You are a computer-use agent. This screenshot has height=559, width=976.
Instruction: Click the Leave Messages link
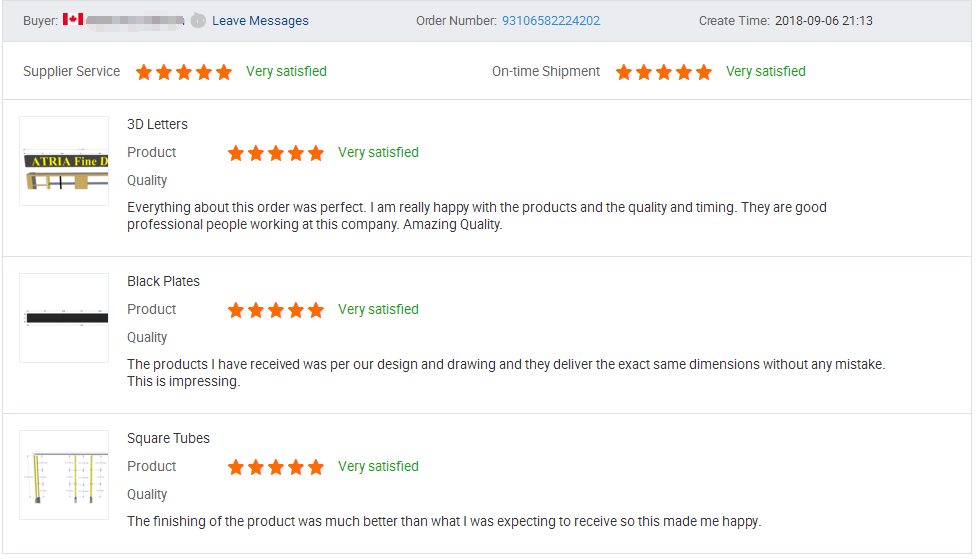pos(260,21)
